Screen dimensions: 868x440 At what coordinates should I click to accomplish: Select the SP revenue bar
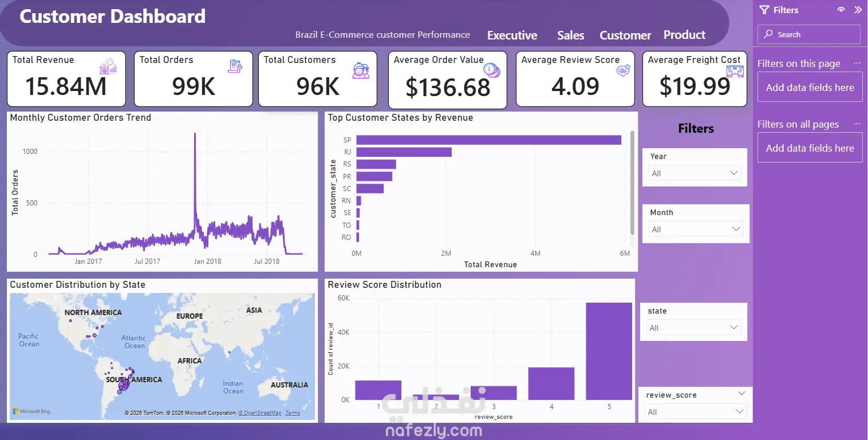(488, 140)
